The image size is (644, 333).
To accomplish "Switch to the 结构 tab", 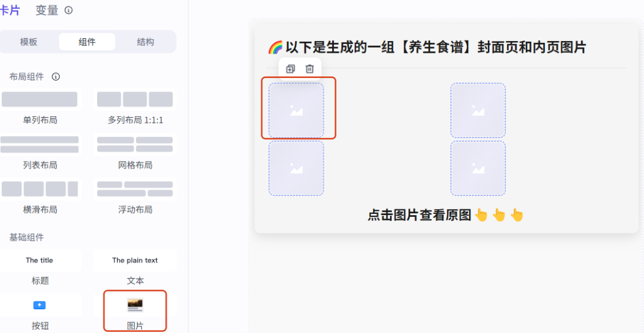I will click(145, 42).
